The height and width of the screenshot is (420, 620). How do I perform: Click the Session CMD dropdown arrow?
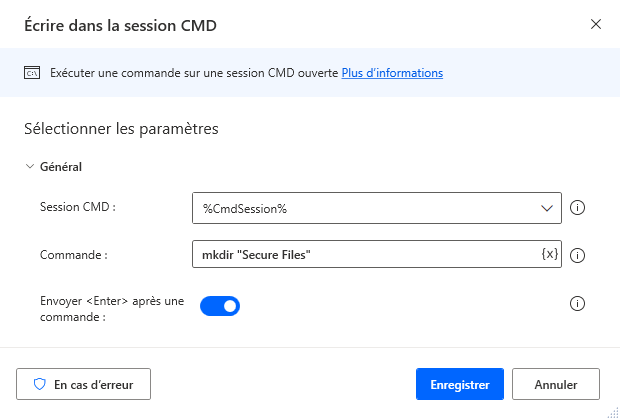(546, 208)
